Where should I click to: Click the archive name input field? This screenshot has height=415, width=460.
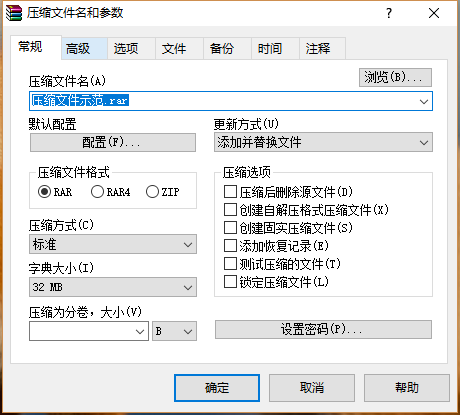pos(231,101)
